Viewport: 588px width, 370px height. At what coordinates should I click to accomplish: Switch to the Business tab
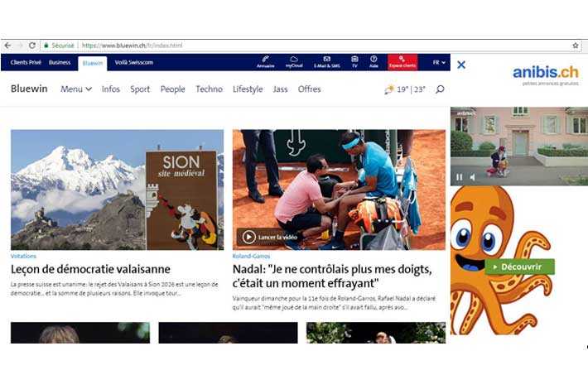60,62
